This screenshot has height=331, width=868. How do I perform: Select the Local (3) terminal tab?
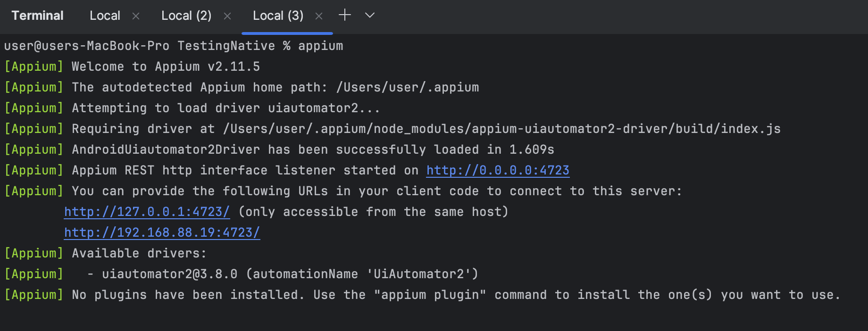[278, 16]
